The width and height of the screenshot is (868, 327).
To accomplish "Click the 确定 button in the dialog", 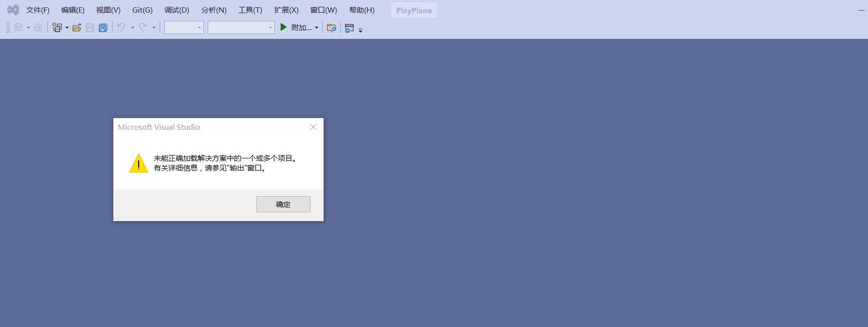I will 283,204.
